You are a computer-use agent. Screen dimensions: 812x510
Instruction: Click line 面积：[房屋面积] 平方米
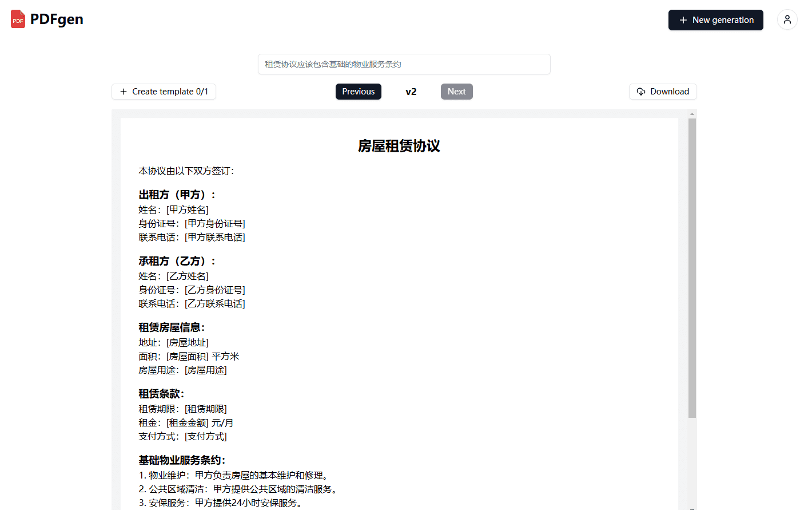click(x=189, y=356)
